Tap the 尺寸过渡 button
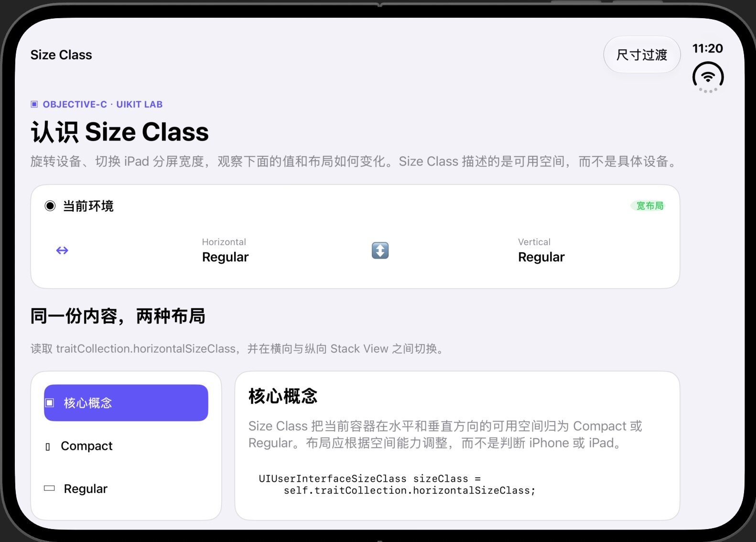 (642, 54)
